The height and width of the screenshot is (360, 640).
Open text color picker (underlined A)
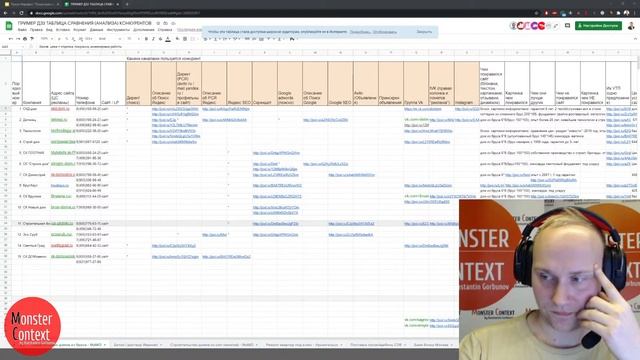click(x=168, y=39)
